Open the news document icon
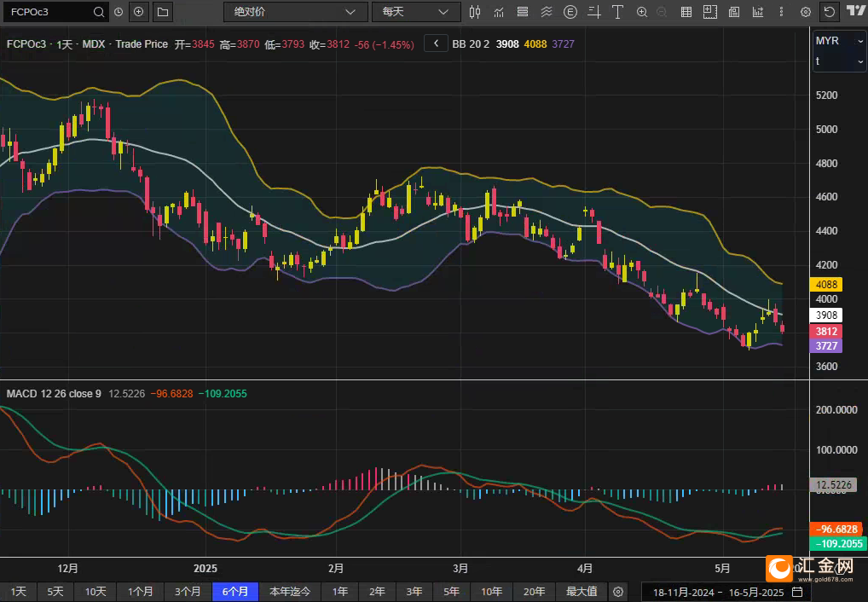The image size is (868, 602). coord(734,12)
